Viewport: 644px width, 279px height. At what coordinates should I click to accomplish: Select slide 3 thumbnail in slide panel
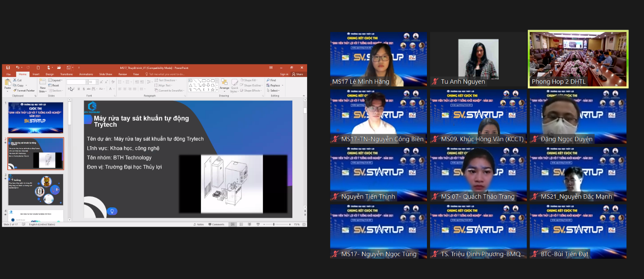pyautogui.click(x=36, y=189)
